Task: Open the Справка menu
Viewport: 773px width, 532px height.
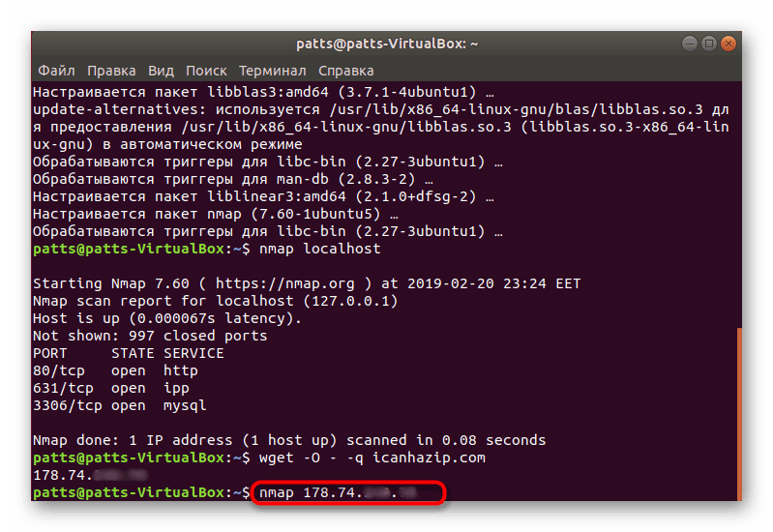Action: point(346,71)
